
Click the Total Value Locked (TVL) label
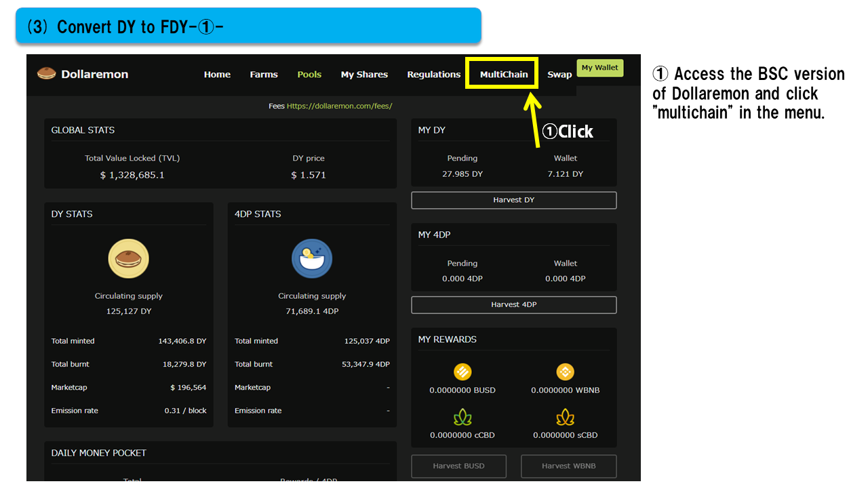(x=132, y=158)
